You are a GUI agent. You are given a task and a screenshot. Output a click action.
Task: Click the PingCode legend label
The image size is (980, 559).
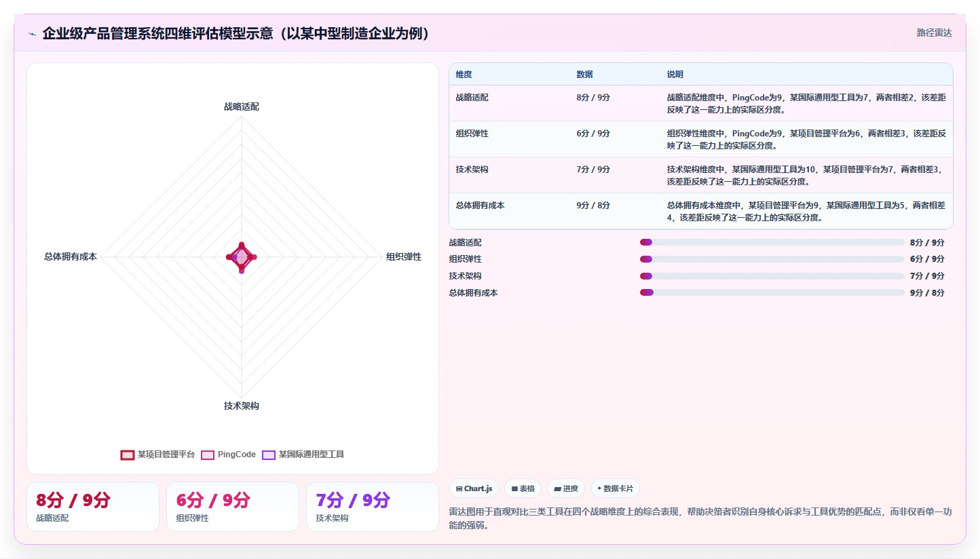(x=237, y=455)
